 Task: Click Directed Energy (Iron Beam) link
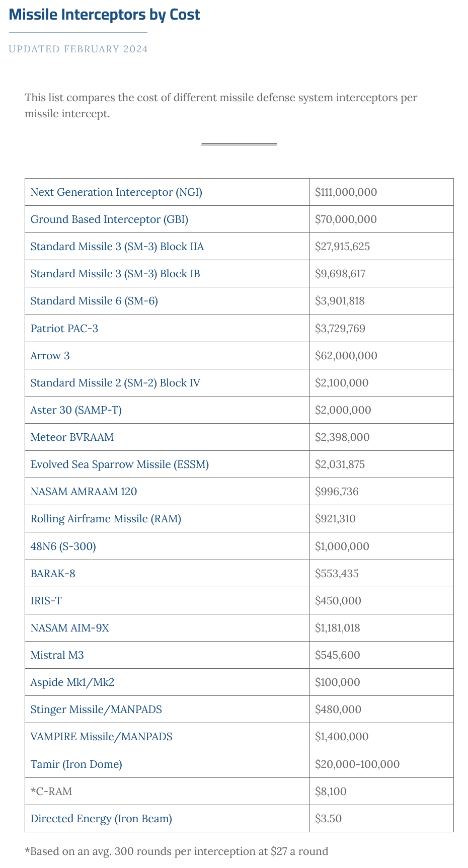pos(101,819)
